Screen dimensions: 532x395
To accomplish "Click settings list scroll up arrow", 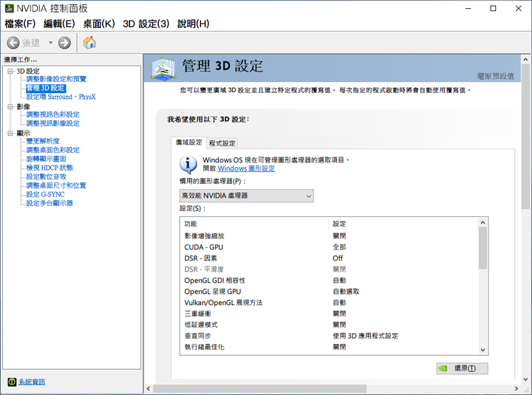I will 482,223.
